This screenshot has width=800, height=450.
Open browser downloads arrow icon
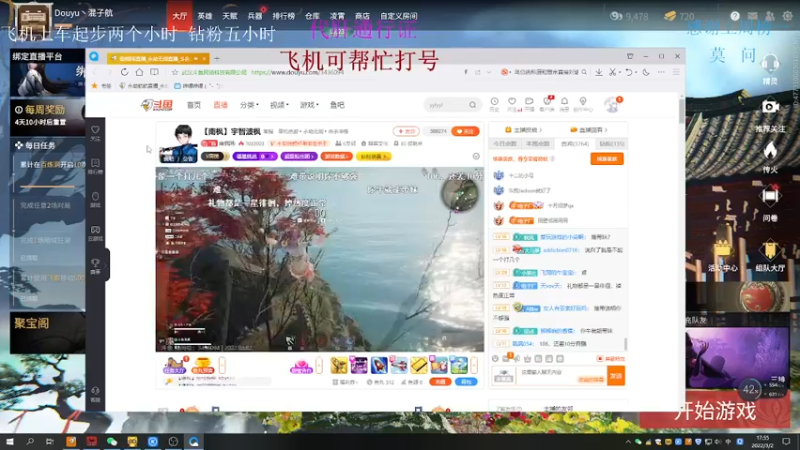[598, 72]
